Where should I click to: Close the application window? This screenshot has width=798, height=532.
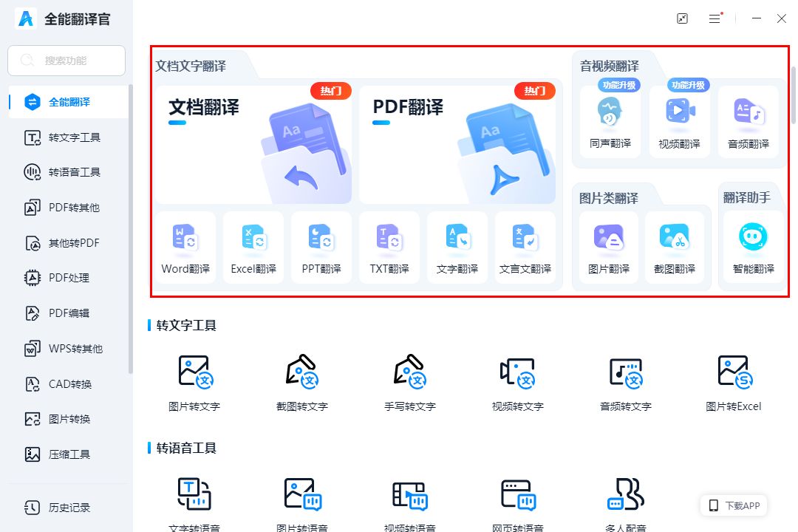click(x=782, y=18)
